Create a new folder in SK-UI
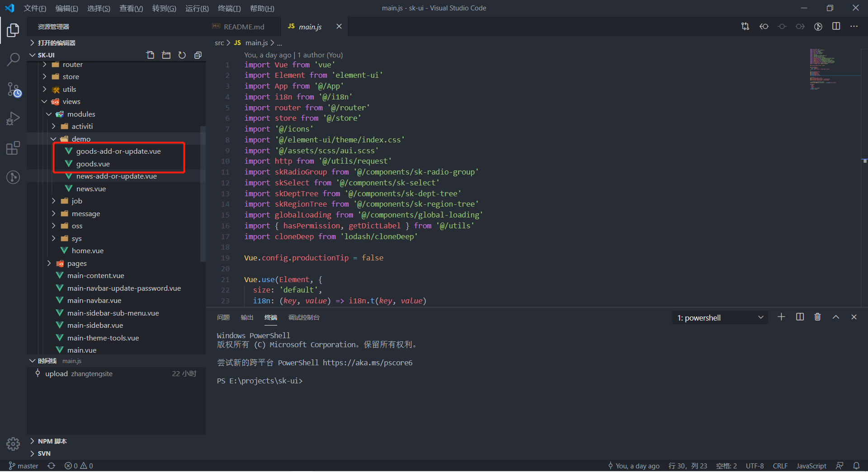Screen dimensions: 868x472 [x=166, y=55]
